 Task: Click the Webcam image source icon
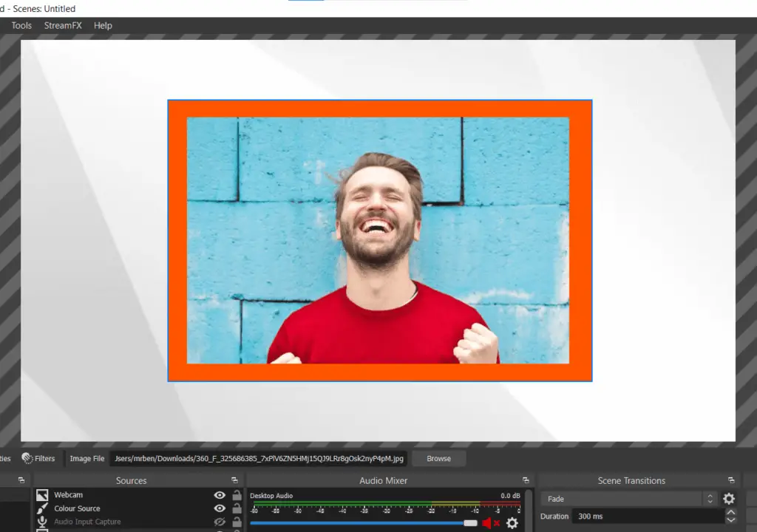coord(42,495)
